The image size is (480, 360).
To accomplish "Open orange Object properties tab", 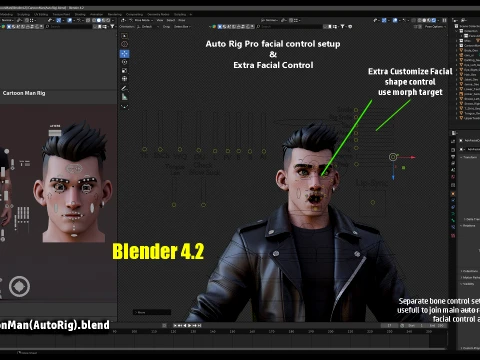I will click(x=453, y=194).
